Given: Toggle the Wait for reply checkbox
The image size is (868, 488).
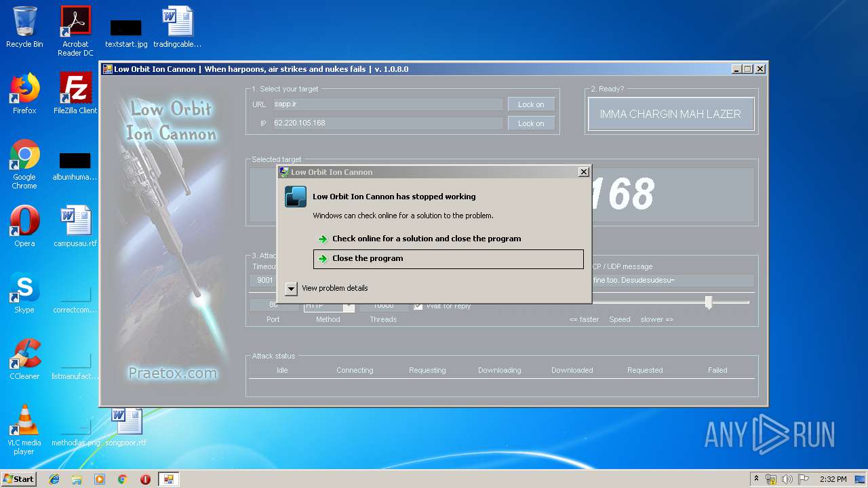Looking at the screenshot, I should pyautogui.click(x=418, y=306).
